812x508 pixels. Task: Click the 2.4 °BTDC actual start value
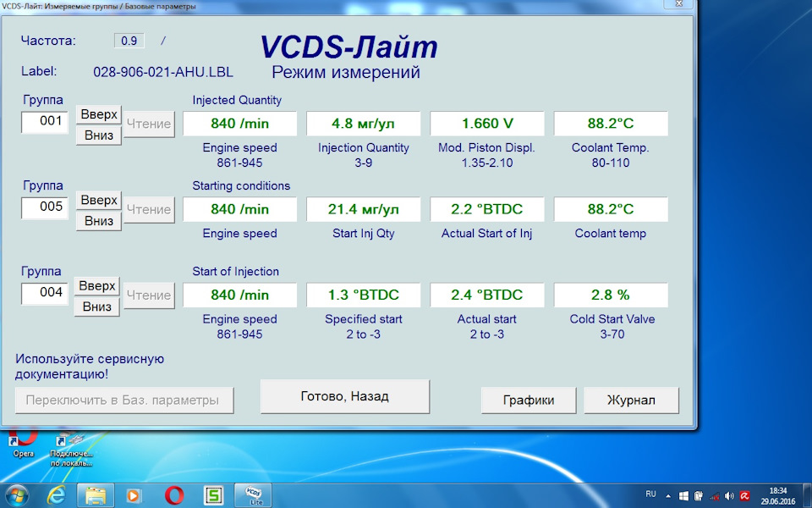(x=487, y=295)
